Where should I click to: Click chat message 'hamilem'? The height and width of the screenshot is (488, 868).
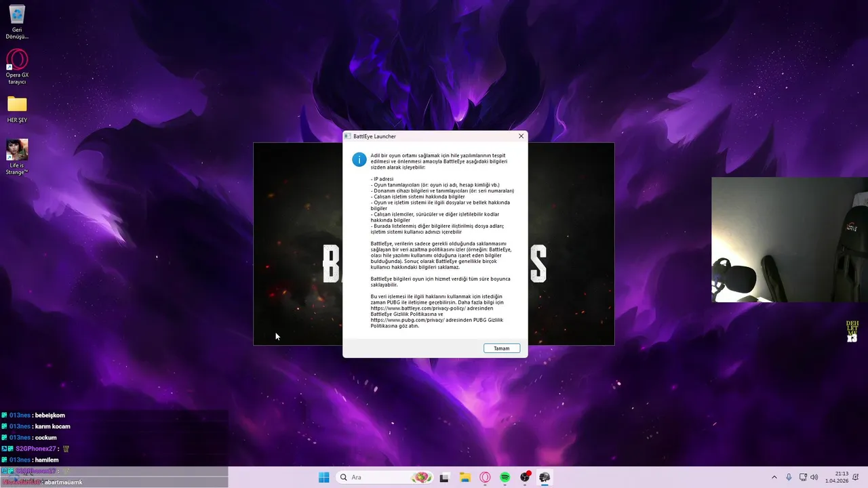[47, 460]
